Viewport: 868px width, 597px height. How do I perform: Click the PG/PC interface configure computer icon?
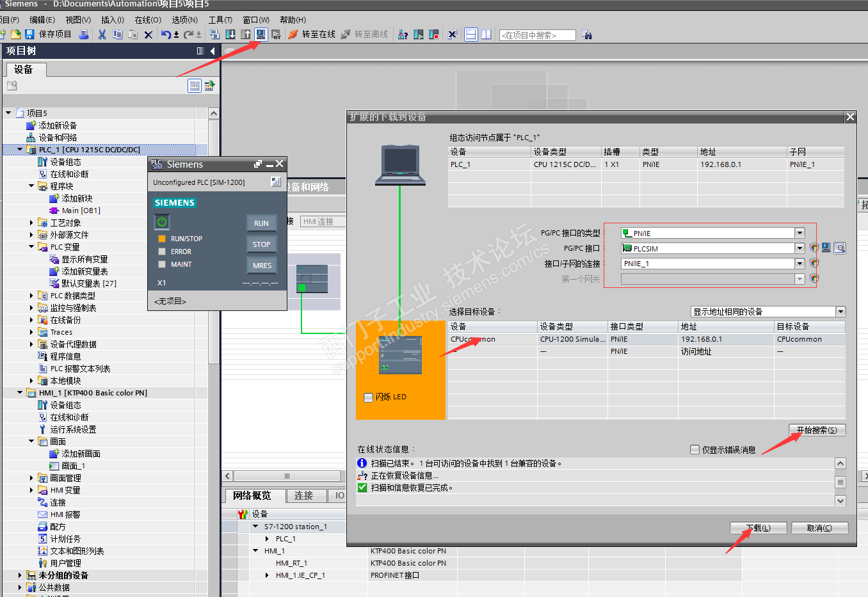826,248
